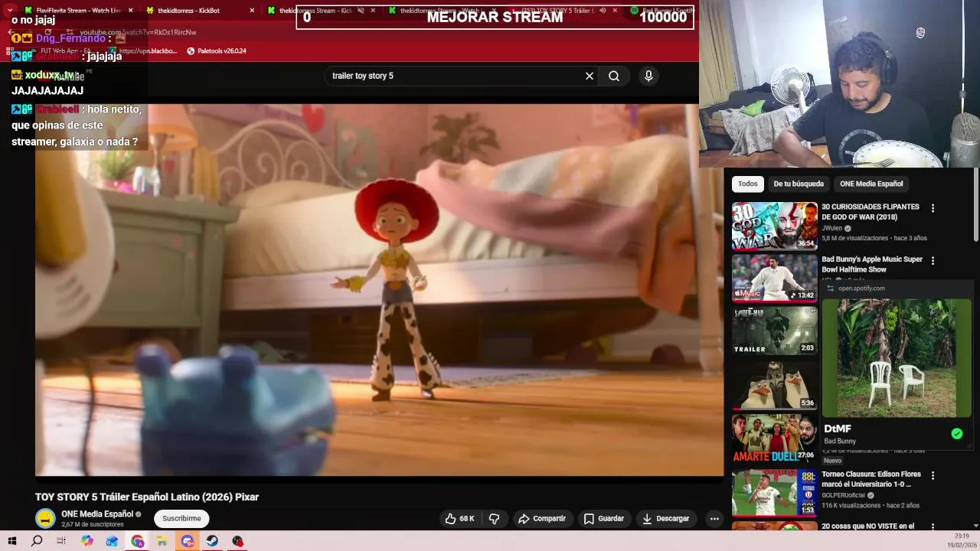Image resolution: width=980 pixels, height=551 pixels.
Task: Download the video via Descargar
Action: point(666,518)
